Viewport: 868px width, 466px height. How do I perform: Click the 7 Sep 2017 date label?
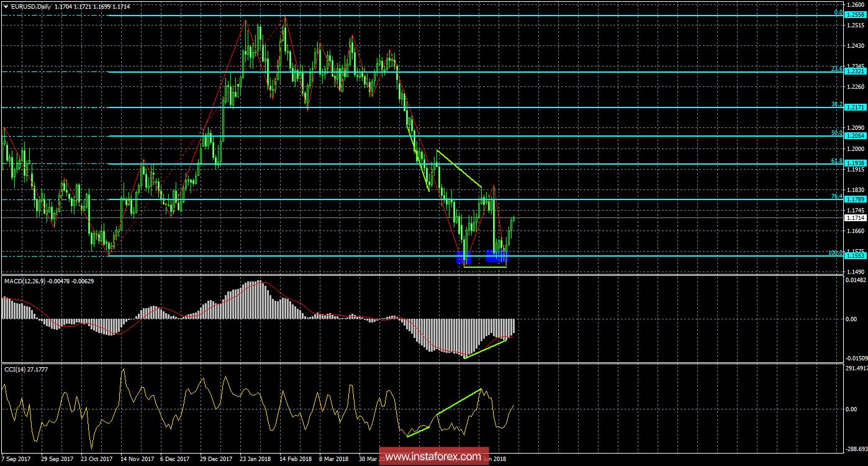coord(17,459)
